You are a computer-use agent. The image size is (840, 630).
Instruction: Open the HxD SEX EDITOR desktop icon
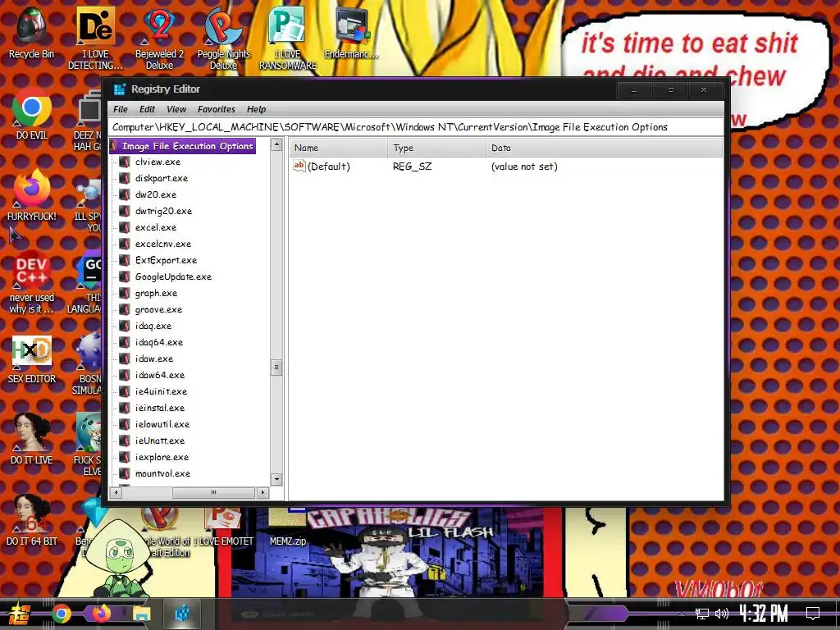[x=32, y=359]
